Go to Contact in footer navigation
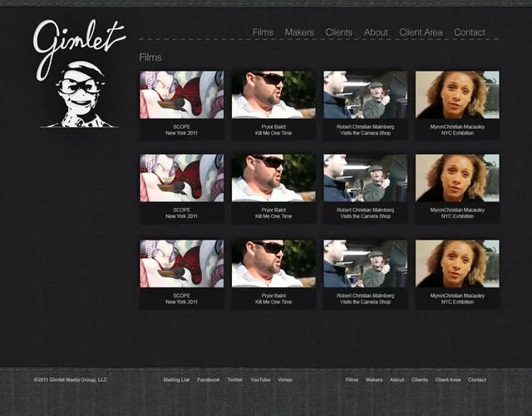Viewport: 532px width, 416px height. point(477,379)
